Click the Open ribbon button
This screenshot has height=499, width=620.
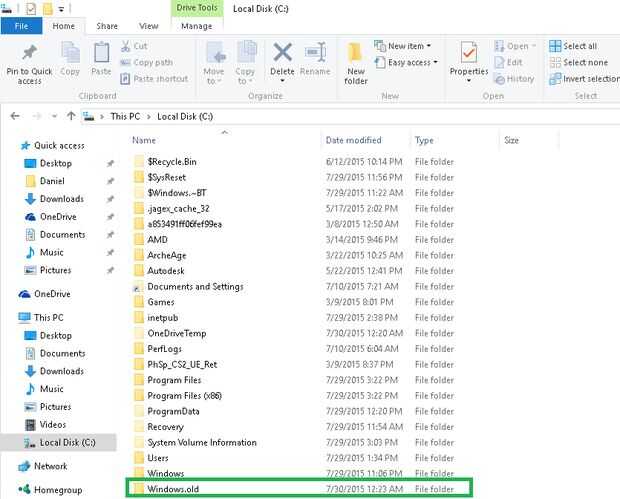(515, 46)
